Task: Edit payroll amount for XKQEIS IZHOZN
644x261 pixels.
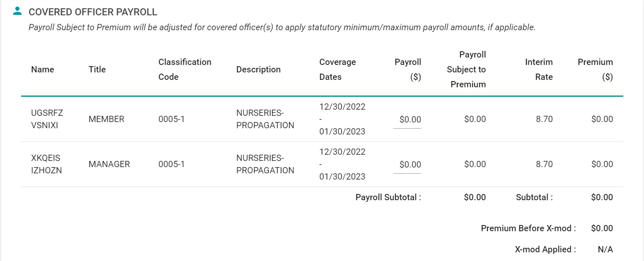Action: pos(408,165)
